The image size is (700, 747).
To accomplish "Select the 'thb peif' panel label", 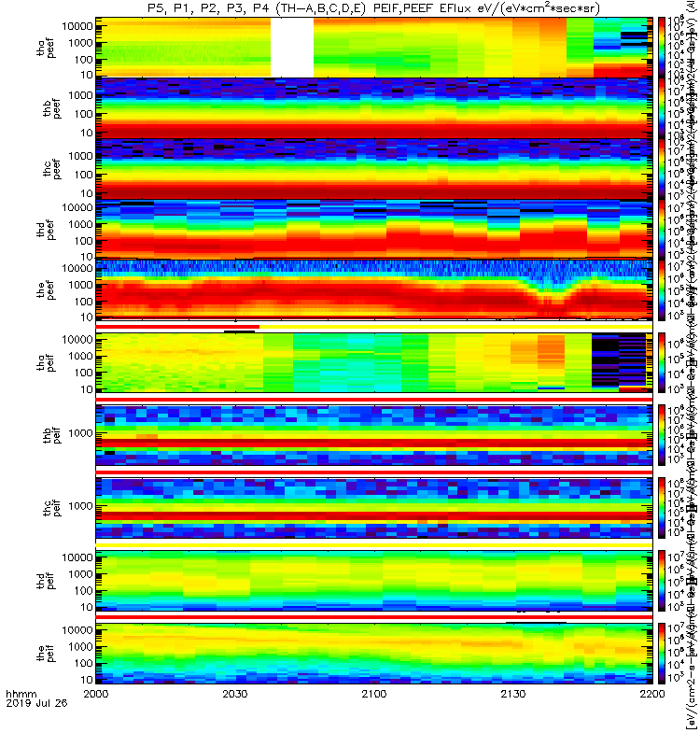I will tap(52, 435).
